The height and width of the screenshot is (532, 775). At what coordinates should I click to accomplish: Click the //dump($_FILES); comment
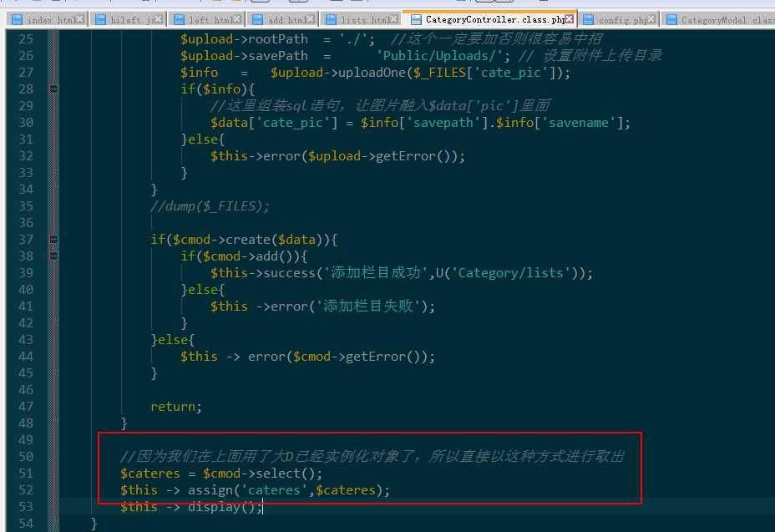pyautogui.click(x=210, y=206)
